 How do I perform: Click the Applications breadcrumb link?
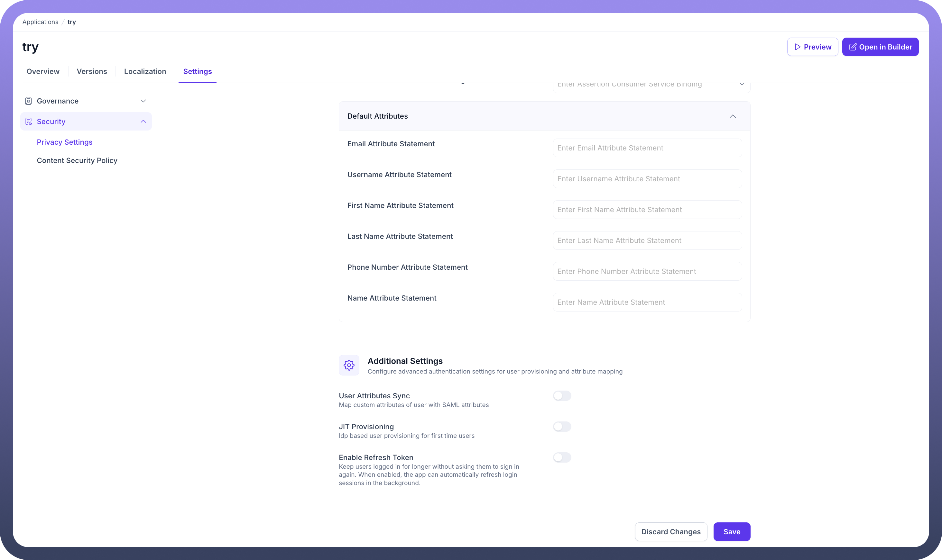[x=40, y=22]
